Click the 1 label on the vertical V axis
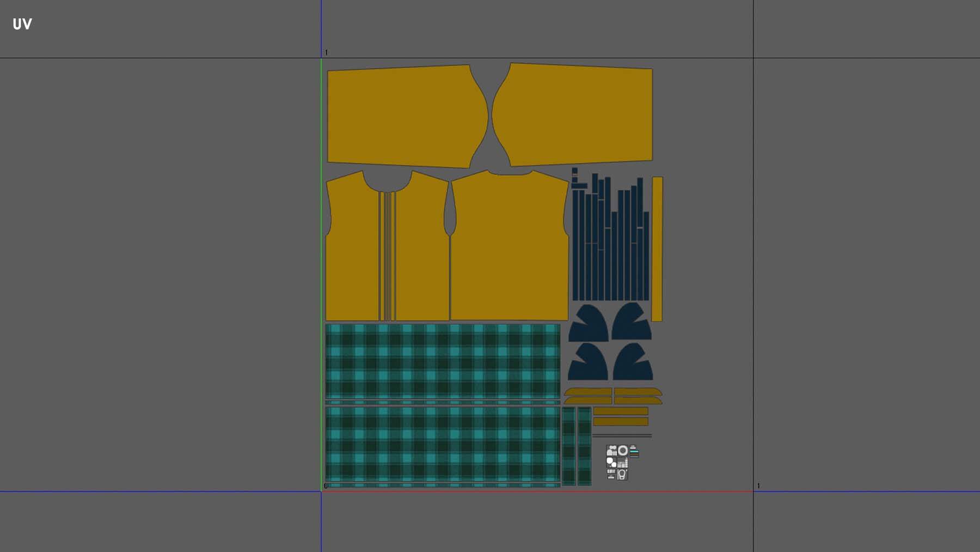Viewport: 980px width, 552px height. (326, 53)
